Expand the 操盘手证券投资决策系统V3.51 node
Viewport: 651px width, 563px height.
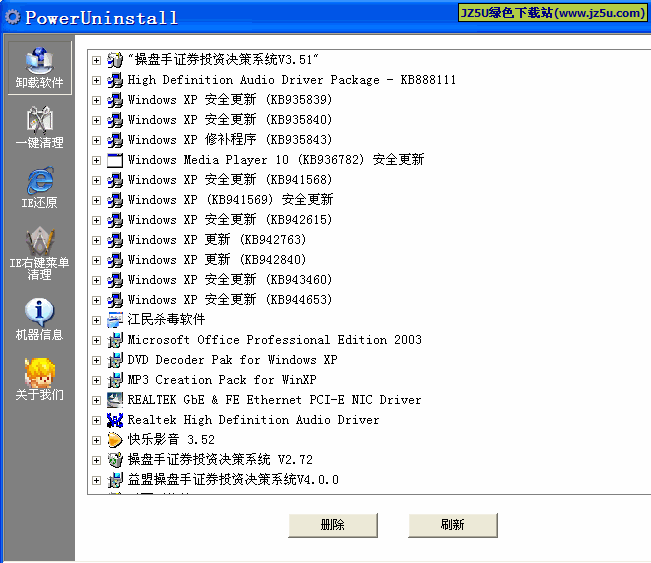pyautogui.click(x=96, y=60)
